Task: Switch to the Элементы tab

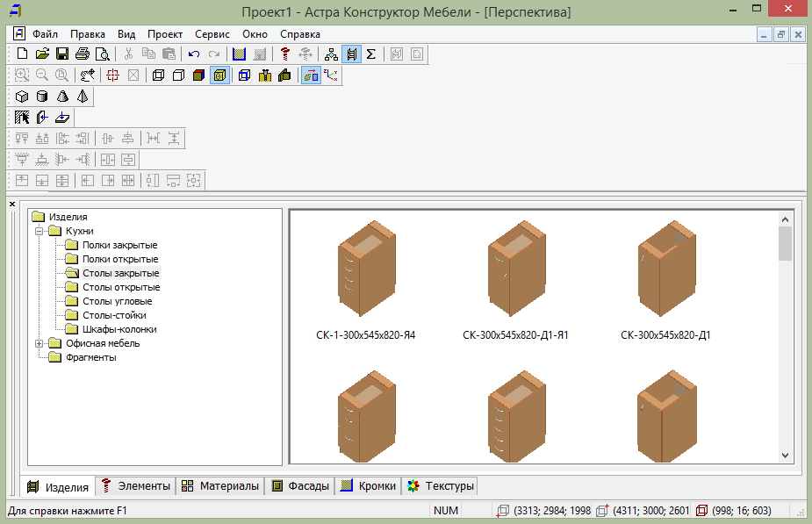Action: pos(136,486)
